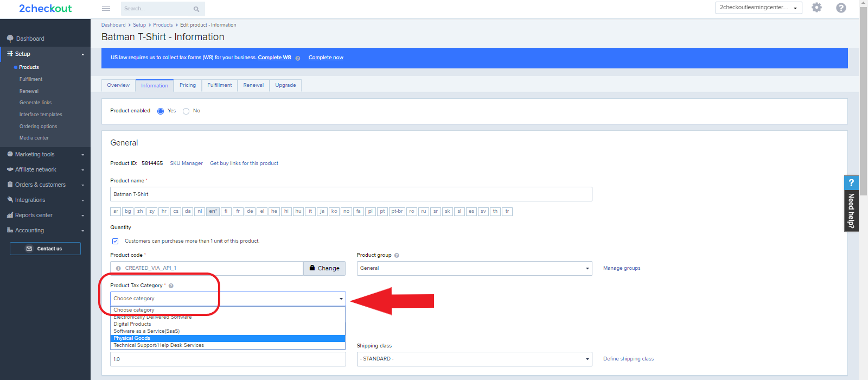Click the Affiliate network icon

tap(10, 169)
